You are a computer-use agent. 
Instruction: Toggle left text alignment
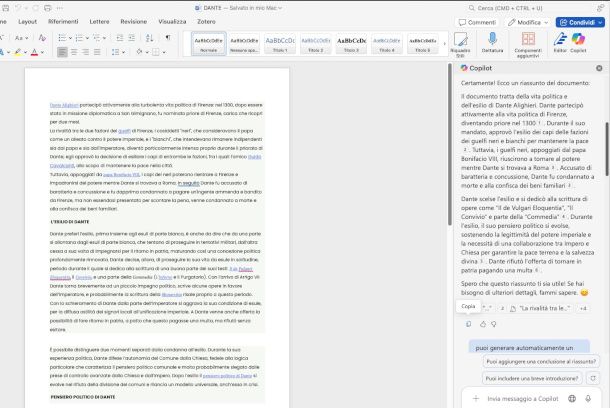[62, 51]
